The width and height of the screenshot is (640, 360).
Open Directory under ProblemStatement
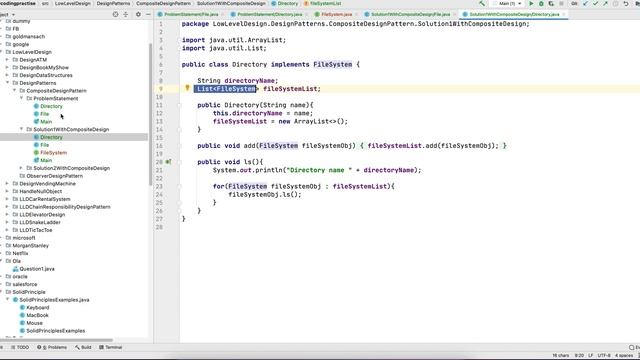pos(51,106)
